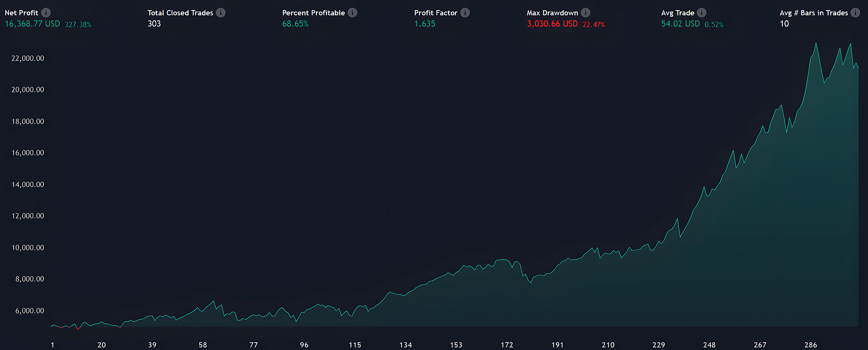Viewport: 868px width, 350px height.
Task: Click the 20,000.00 y-axis label
Action: click(x=28, y=90)
